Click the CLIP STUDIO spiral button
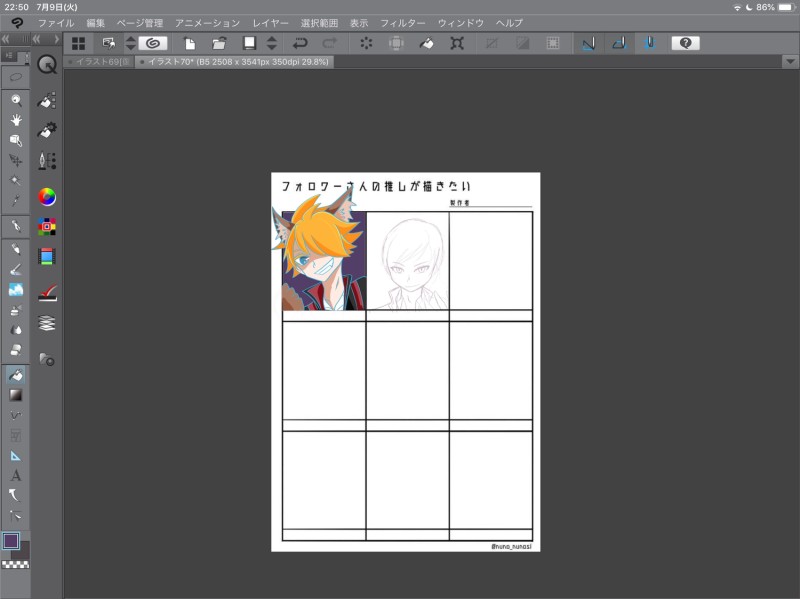The image size is (800, 599). point(153,43)
